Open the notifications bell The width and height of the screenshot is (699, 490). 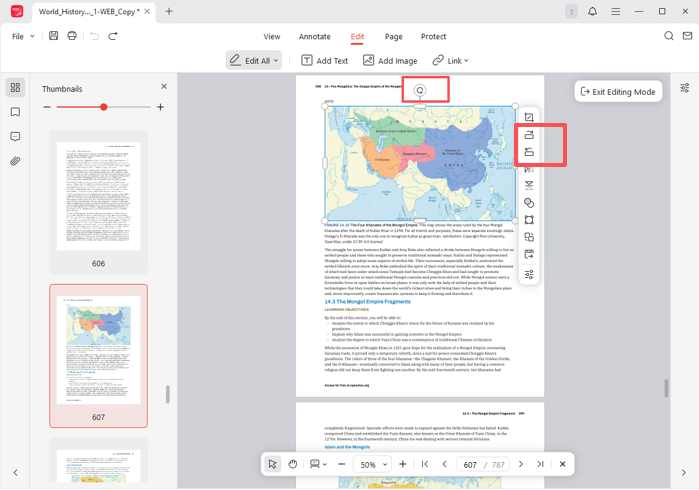click(592, 11)
